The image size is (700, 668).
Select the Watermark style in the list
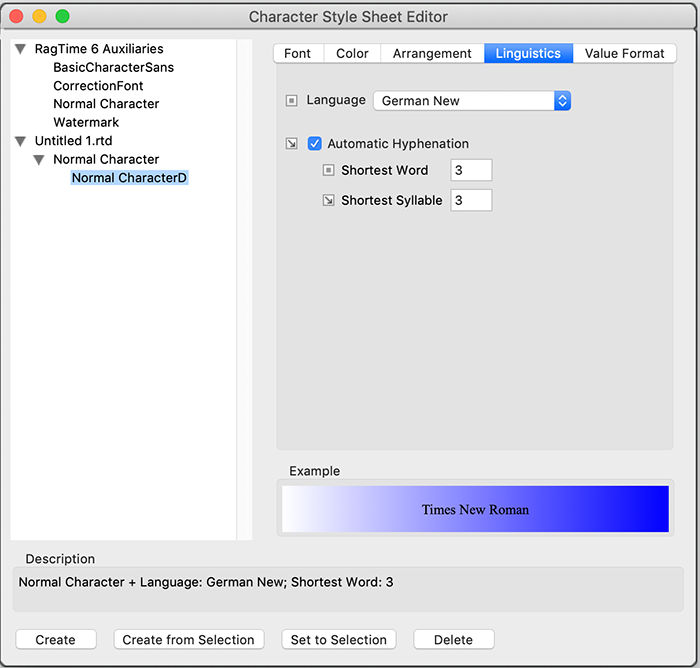pyautogui.click(x=86, y=122)
